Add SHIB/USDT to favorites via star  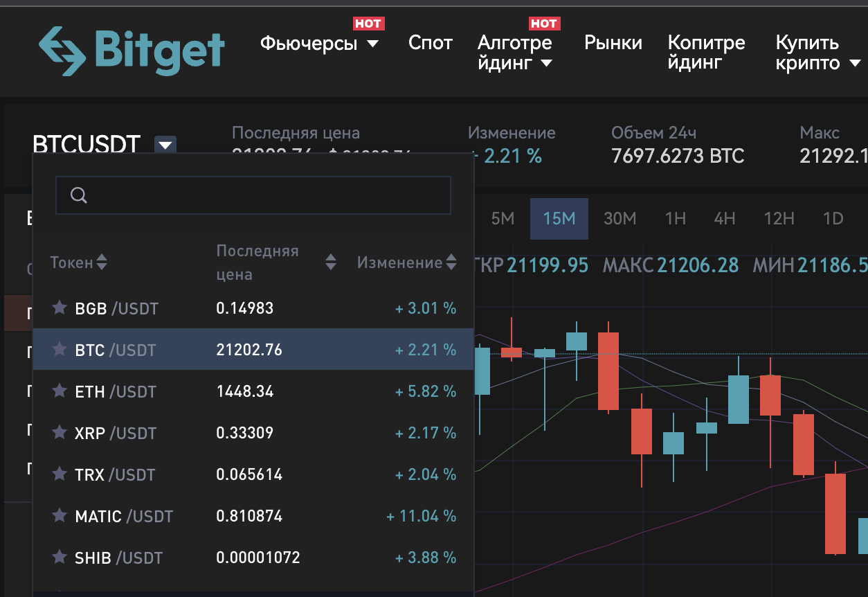[60, 557]
